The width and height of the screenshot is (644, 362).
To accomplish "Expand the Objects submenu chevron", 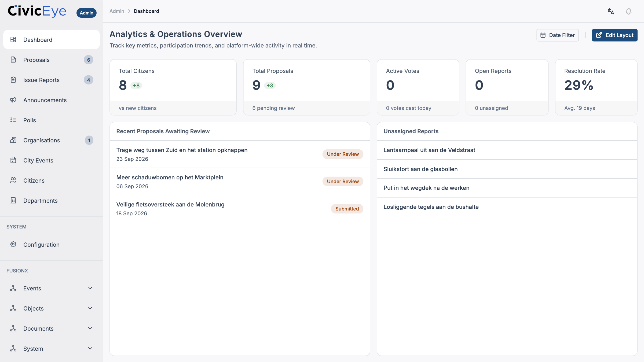I will [x=90, y=308].
